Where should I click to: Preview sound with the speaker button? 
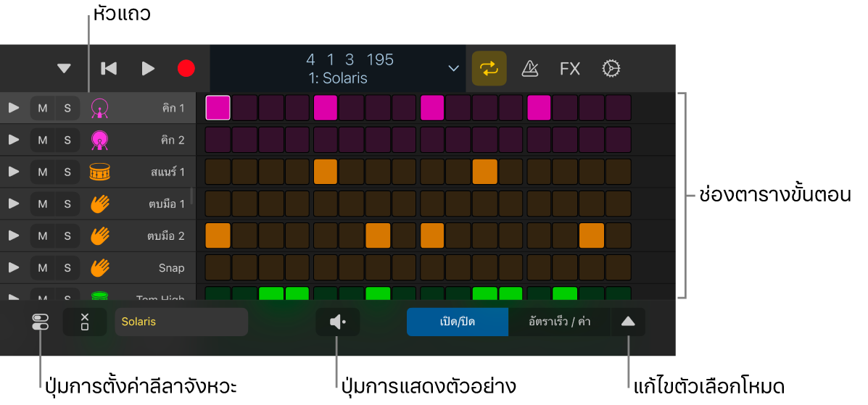click(x=337, y=322)
